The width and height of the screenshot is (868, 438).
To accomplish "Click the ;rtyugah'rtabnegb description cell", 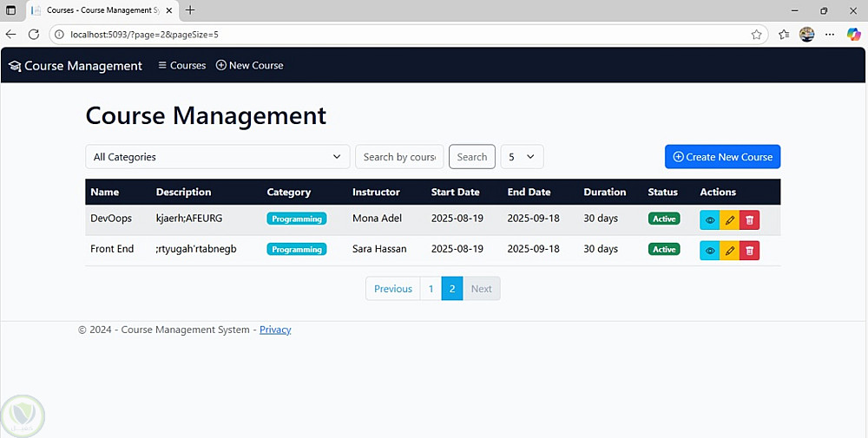I will [196, 249].
